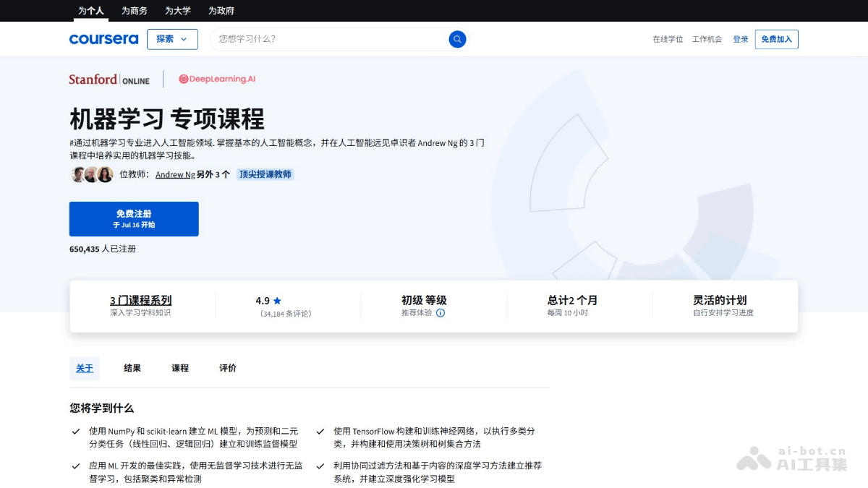Open the 课程 tab

[179, 368]
